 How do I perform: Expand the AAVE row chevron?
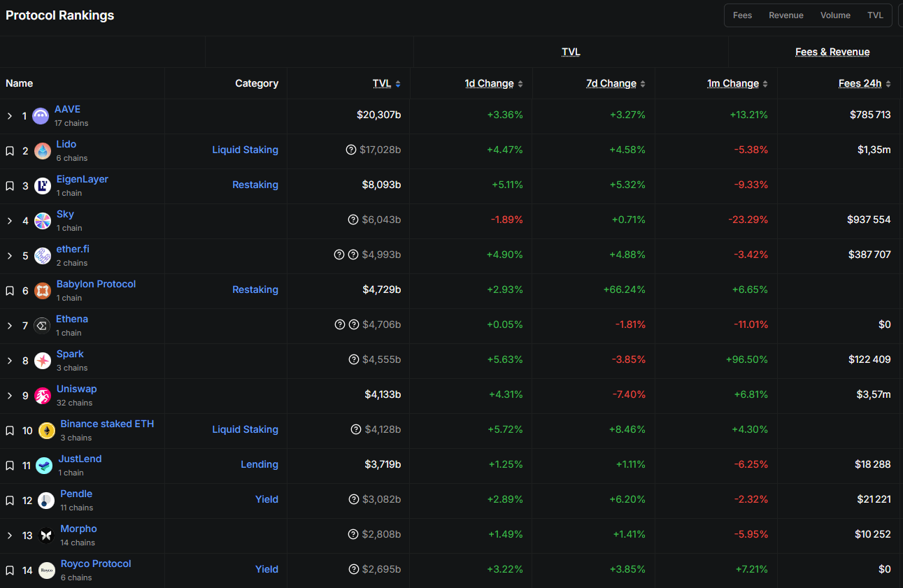tap(10, 116)
